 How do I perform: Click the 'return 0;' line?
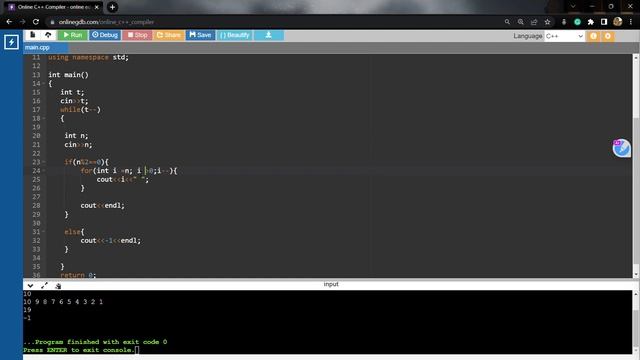click(78, 275)
